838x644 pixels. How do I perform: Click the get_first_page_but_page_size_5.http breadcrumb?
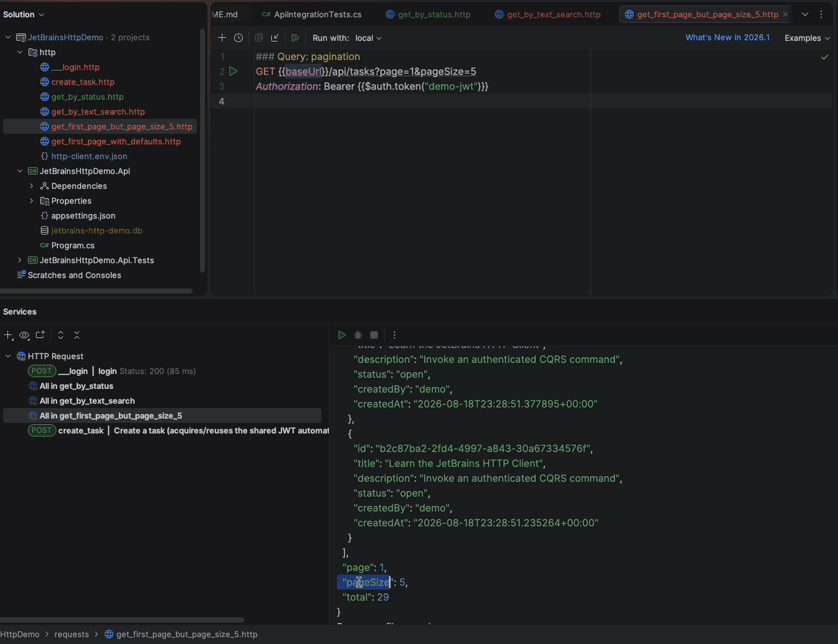(181, 634)
